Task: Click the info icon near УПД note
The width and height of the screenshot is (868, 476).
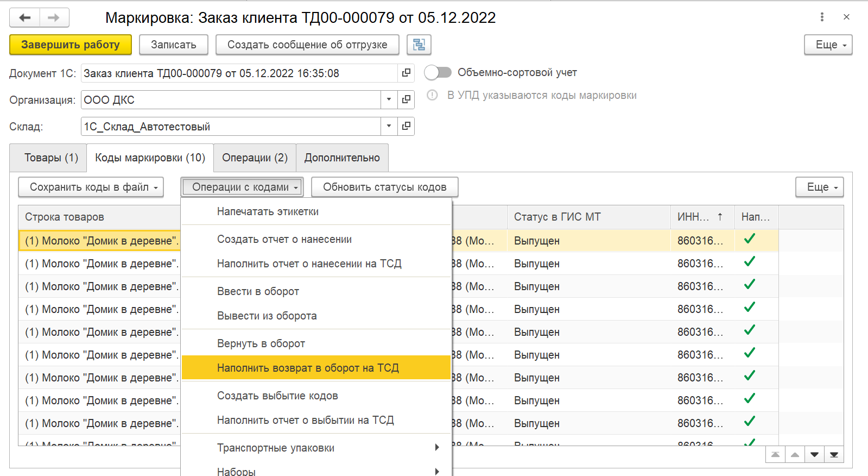Action: (432, 95)
